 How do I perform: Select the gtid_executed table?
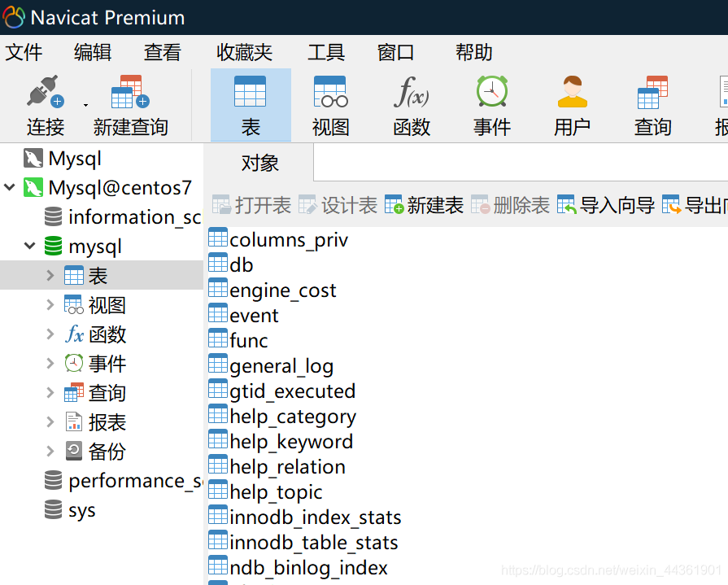281,391
